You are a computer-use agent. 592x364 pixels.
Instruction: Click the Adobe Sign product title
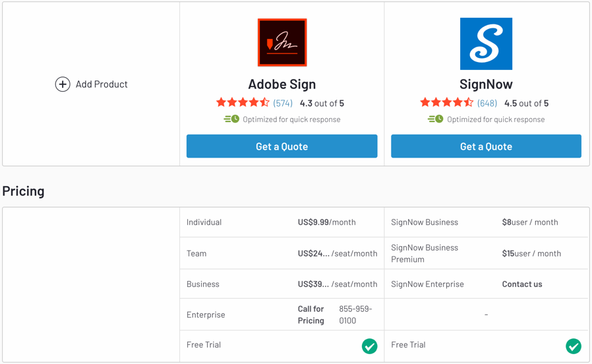point(281,84)
